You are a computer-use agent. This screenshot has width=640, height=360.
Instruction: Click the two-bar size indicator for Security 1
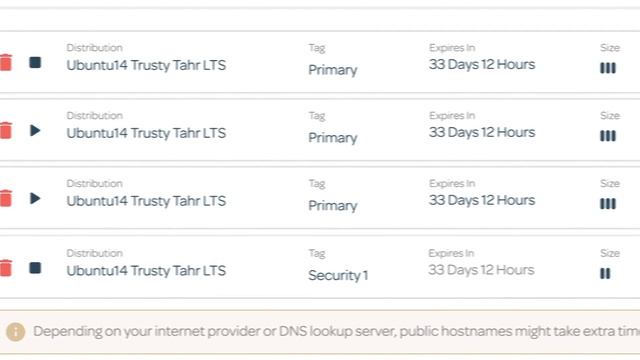605,273
